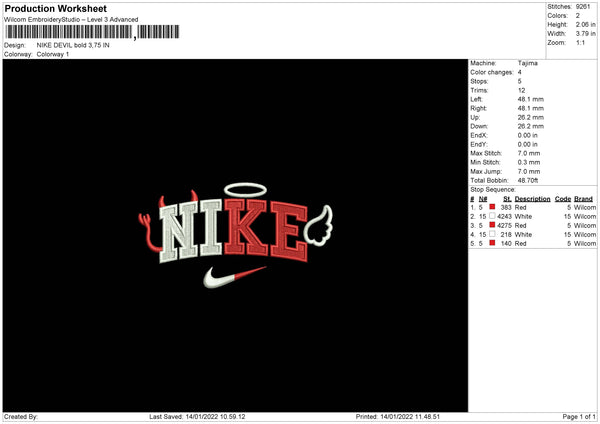Click the red swatch in stop 5

click(492, 243)
